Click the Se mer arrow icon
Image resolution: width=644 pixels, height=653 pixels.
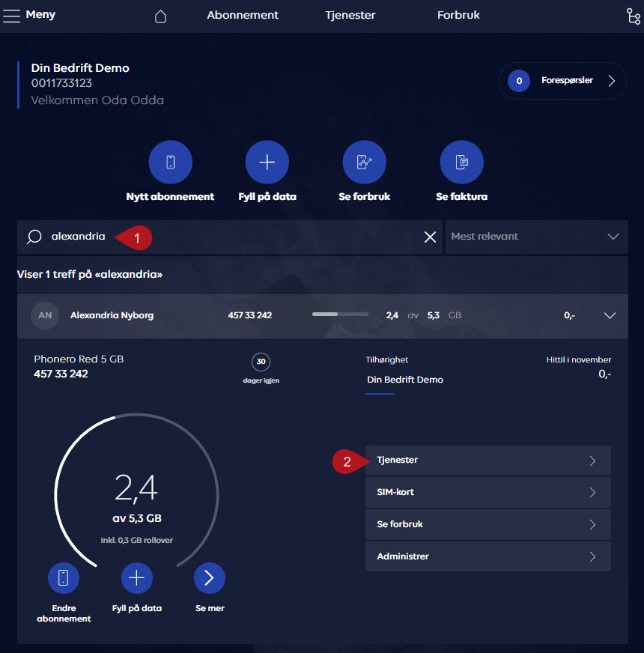pyautogui.click(x=210, y=578)
